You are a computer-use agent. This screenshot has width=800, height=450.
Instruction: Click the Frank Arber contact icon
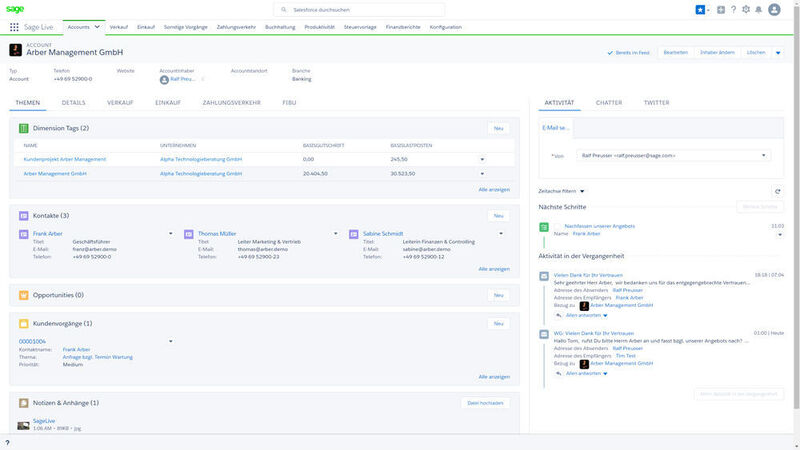coord(23,234)
